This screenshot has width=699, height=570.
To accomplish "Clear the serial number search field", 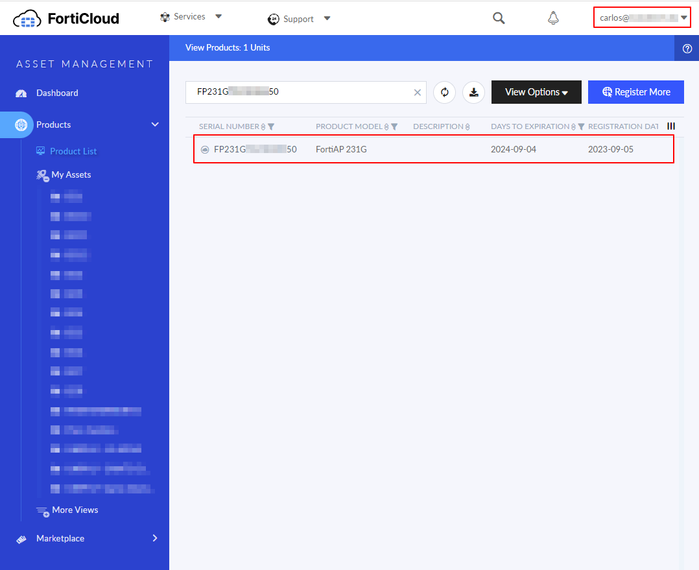I will (x=417, y=92).
